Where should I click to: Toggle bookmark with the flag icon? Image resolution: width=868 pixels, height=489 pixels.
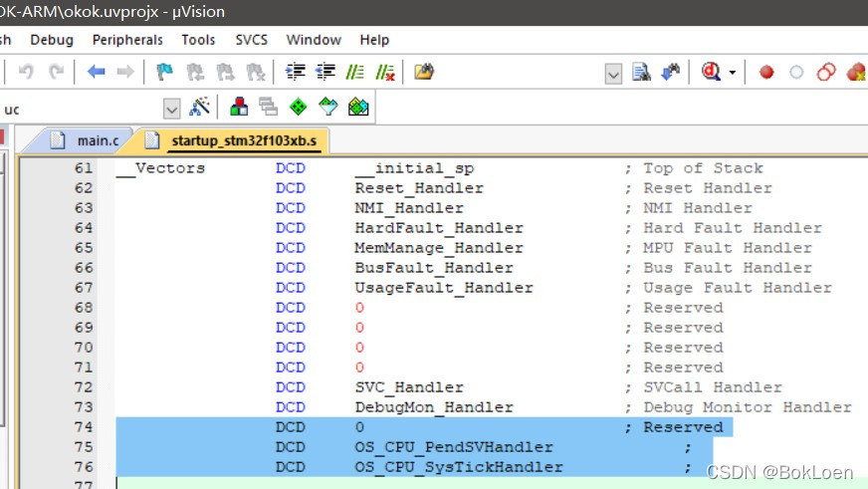164,72
